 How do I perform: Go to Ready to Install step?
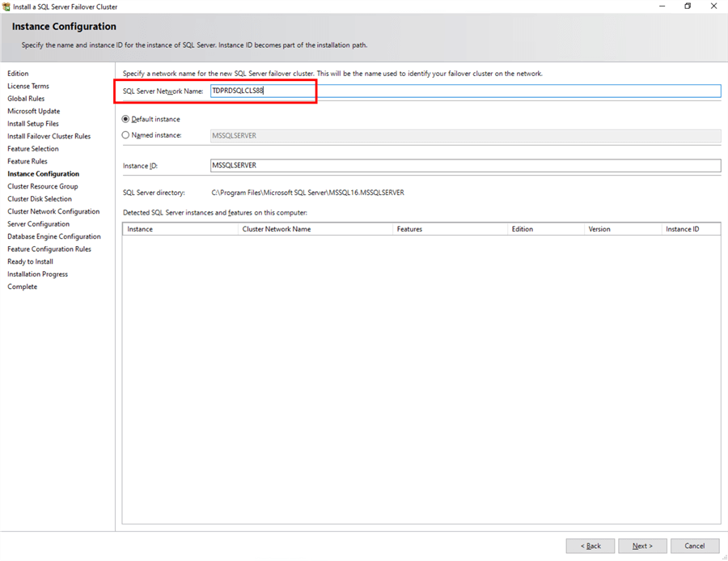[30, 261]
